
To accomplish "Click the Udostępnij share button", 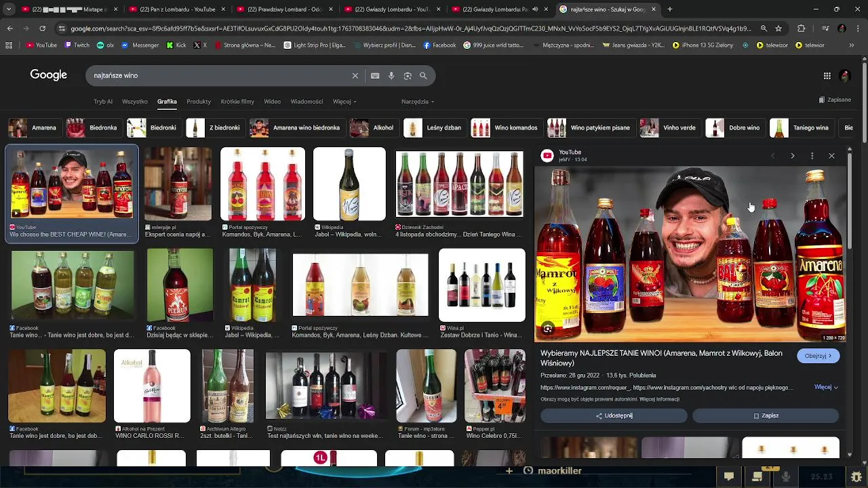I will [x=614, y=415].
